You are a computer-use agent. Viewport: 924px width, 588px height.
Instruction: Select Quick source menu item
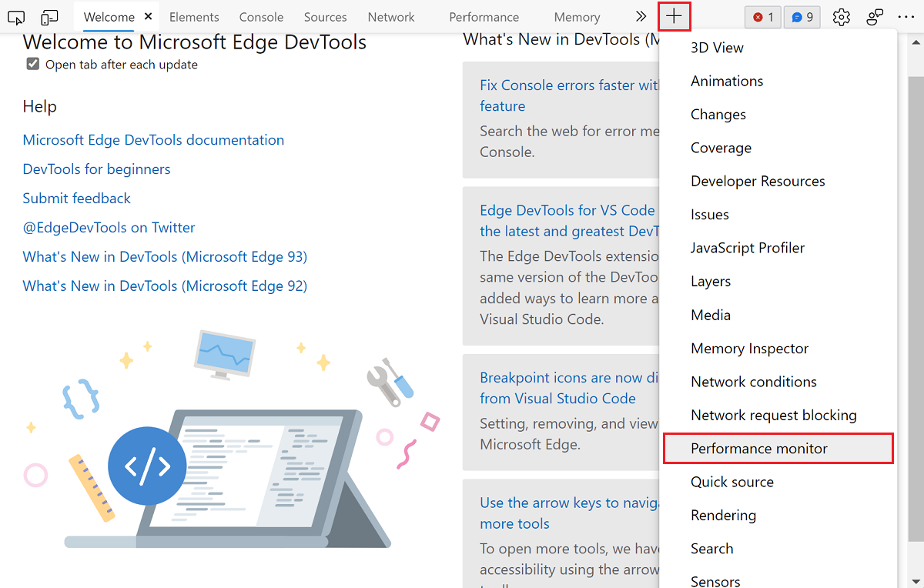(778, 482)
